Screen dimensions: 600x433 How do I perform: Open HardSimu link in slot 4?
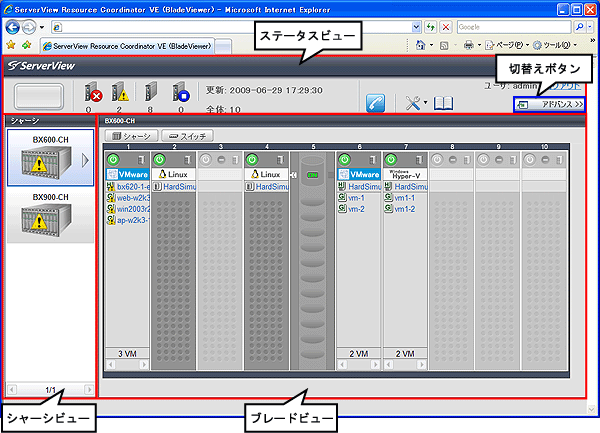[x=272, y=187]
